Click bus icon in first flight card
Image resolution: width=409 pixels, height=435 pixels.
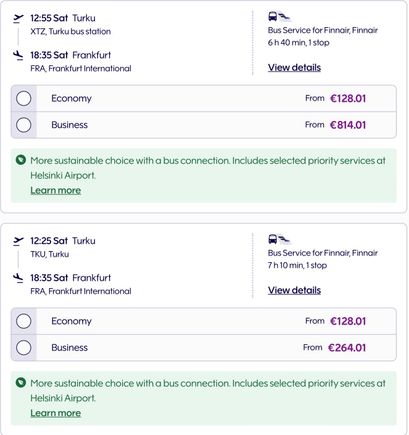(x=273, y=16)
